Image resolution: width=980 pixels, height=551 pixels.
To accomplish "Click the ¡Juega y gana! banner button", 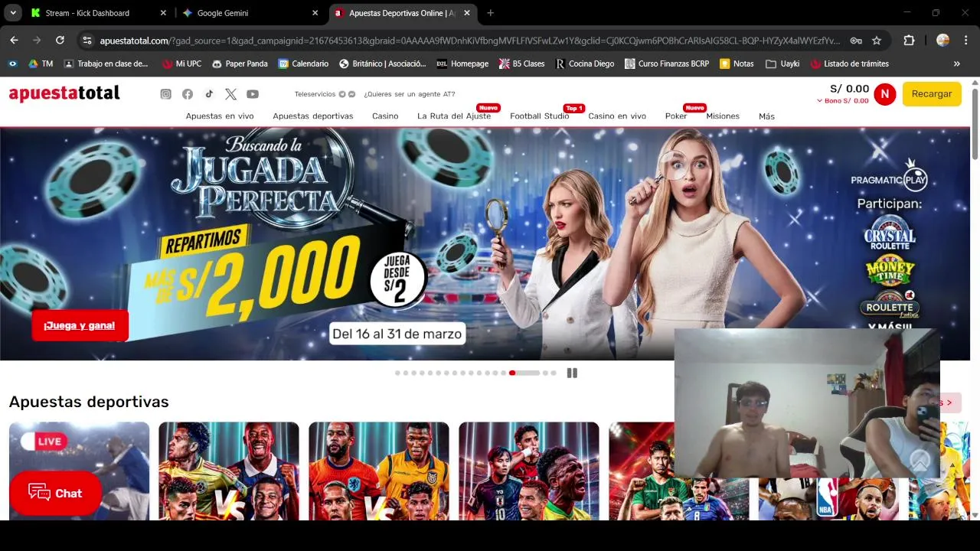I will [80, 325].
